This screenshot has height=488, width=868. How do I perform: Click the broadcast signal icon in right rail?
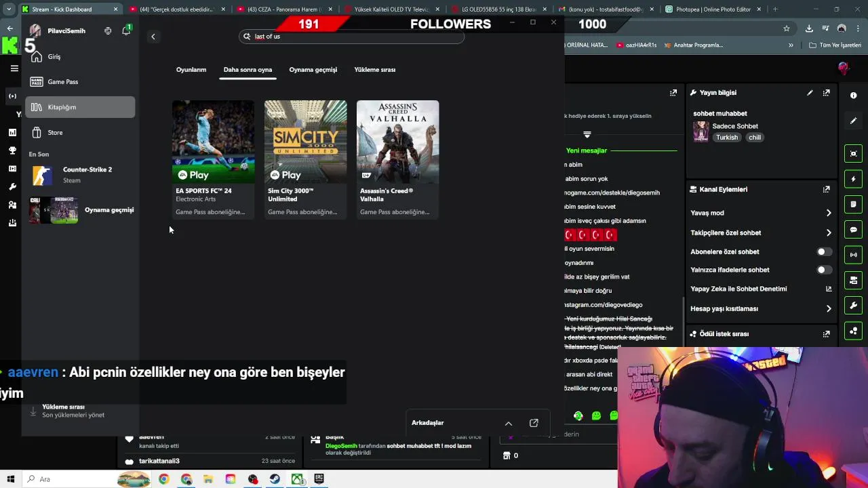(854, 255)
